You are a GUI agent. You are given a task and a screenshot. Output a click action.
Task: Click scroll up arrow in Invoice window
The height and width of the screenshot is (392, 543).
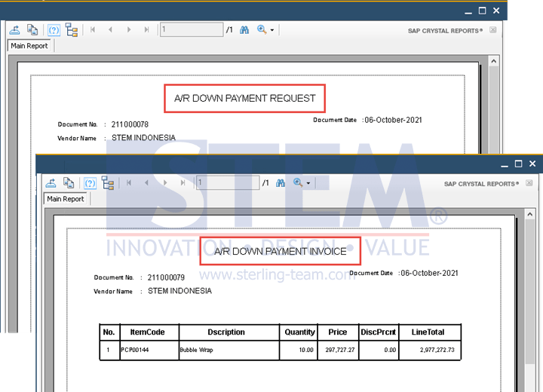click(x=530, y=214)
